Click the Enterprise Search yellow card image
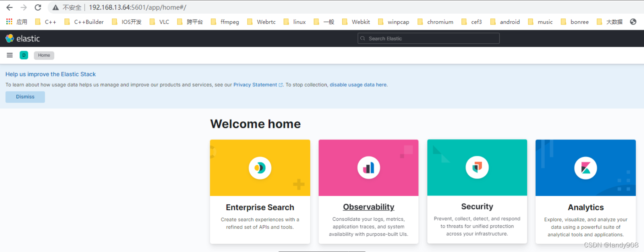Screen dimensions: 644x252 [x=260, y=168]
